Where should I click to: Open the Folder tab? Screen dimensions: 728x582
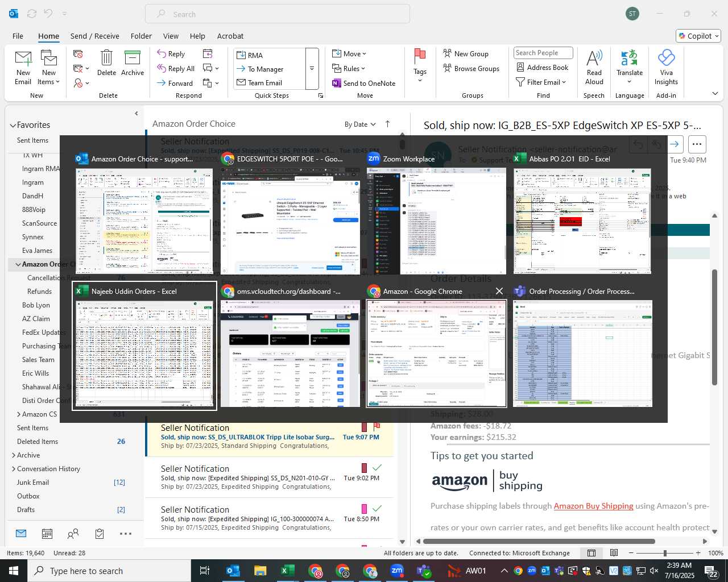(x=141, y=36)
